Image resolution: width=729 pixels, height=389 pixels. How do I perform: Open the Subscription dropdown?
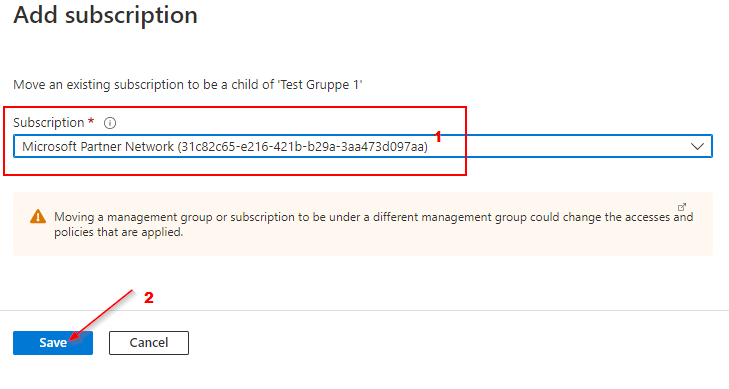[x=363, y=146]
